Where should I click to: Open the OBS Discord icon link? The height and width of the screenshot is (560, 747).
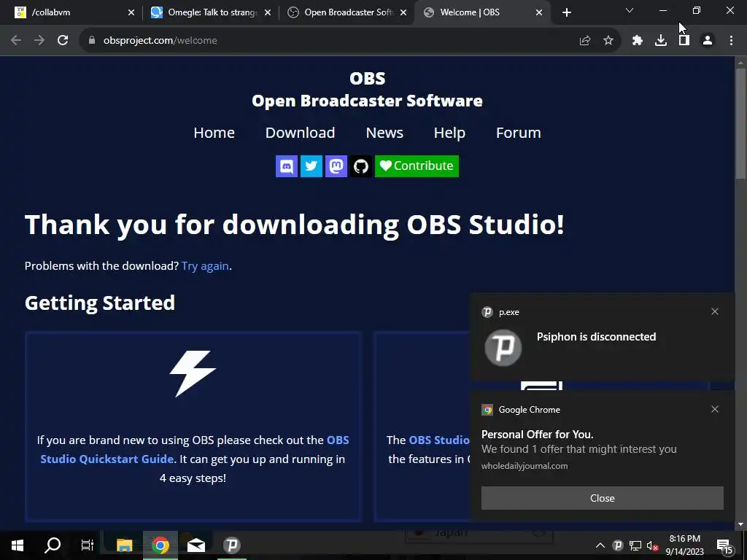(286, 166)
